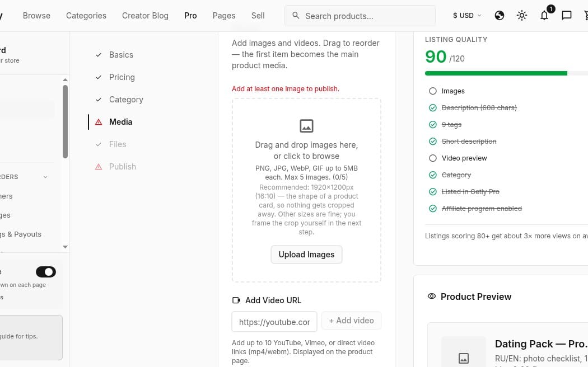Toggle the sidebar black switch
Viewport: 588px width, 367px height.
[46, 272]
